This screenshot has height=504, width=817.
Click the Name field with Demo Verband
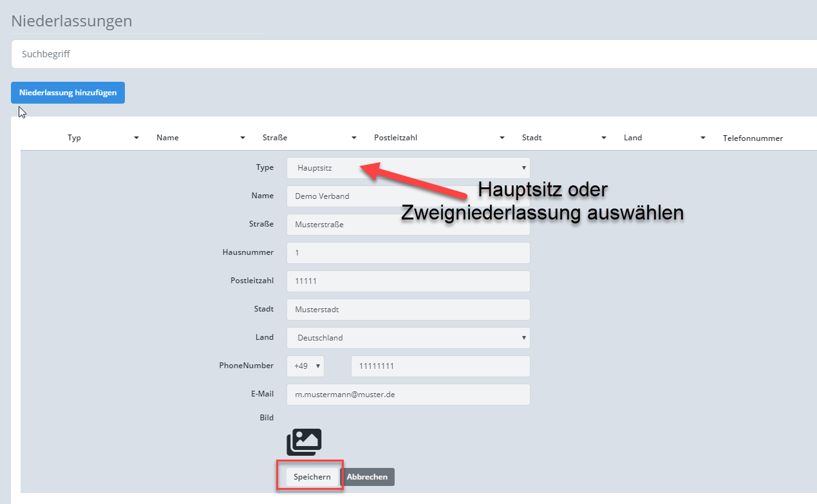tap(408, 196)
